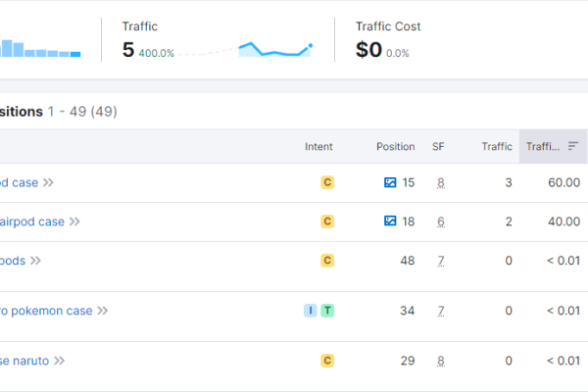The height and width of the screenshot is (392, 588).
Task: Click SF value 6 in the 'airpod case' row
Action: 441,221
